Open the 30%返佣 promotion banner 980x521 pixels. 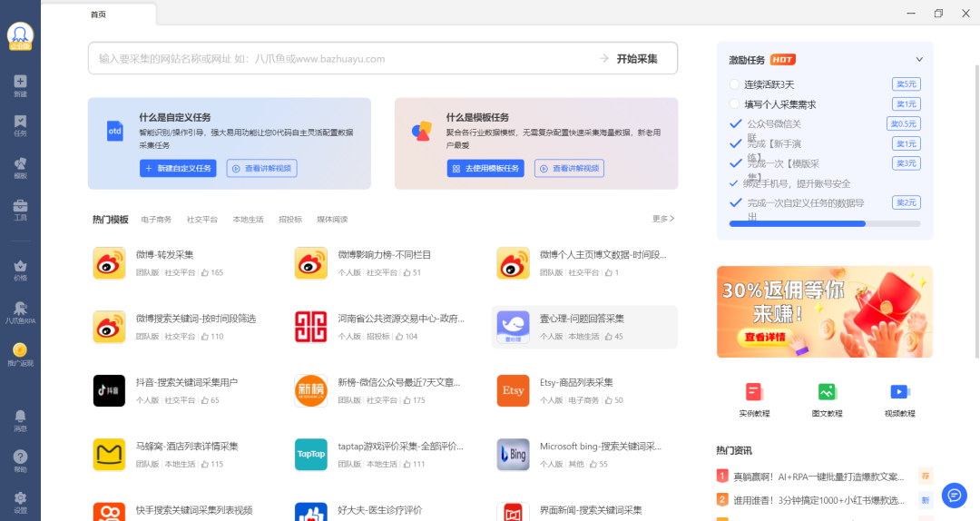click(x=825, y=312)
